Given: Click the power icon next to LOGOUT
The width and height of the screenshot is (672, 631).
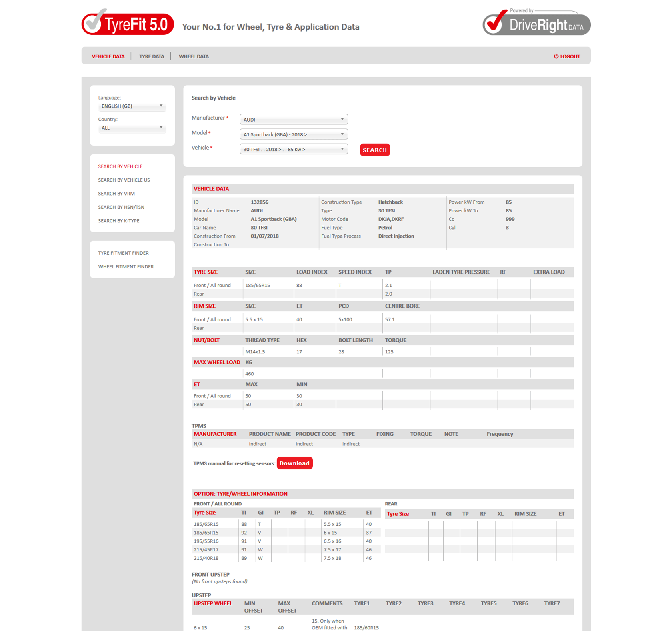Looking at the screenshot, I should [x=556, y=56].
